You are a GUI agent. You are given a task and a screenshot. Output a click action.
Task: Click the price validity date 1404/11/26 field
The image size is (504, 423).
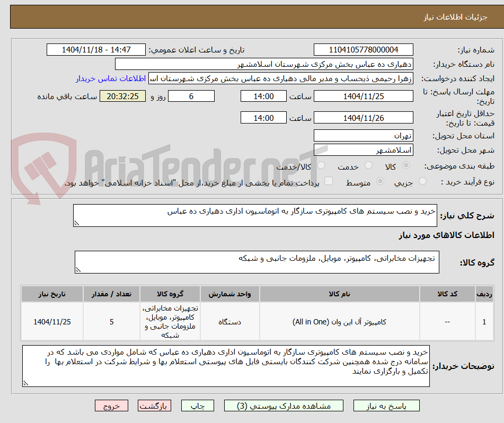(363, 118)
